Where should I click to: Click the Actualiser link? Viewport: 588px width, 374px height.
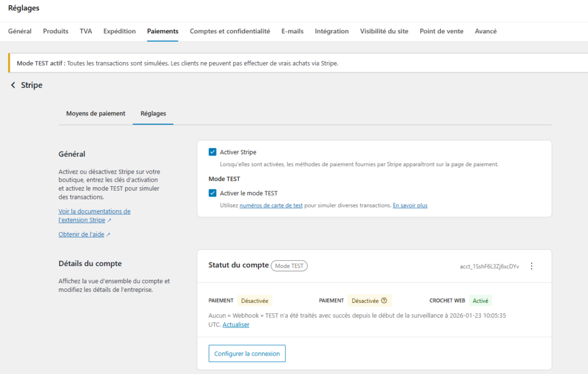pos(236,325)
